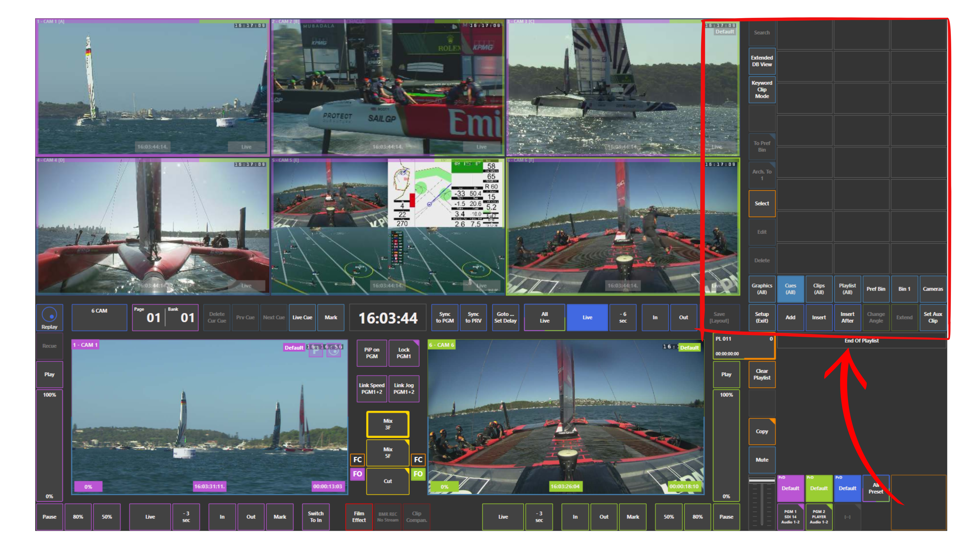Click the Replay mode icon button
The width and height of the screenshot is (980, 551).
click(x=49, y=318)
